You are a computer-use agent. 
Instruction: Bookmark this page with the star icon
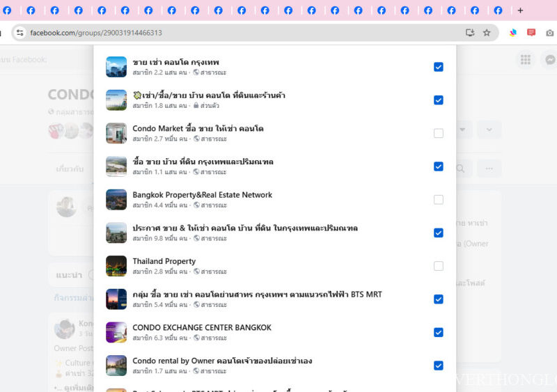[x=487, y=33]
